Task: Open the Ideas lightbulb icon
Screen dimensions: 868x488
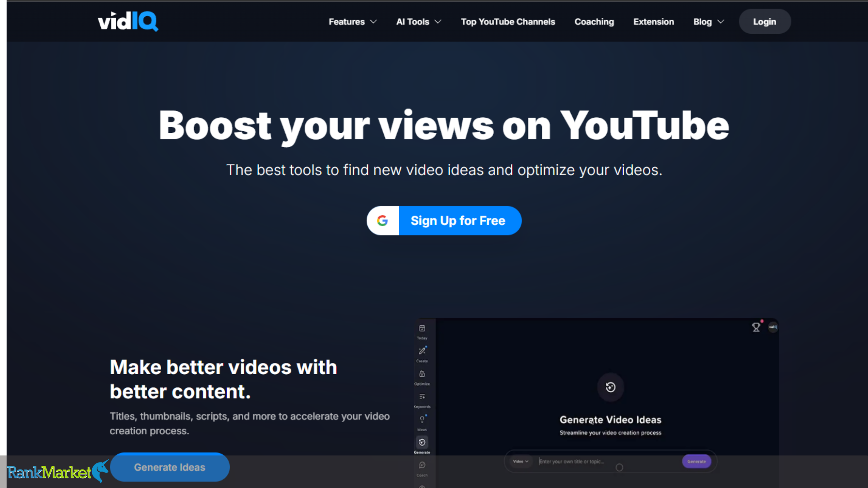Action: (422, 420)
